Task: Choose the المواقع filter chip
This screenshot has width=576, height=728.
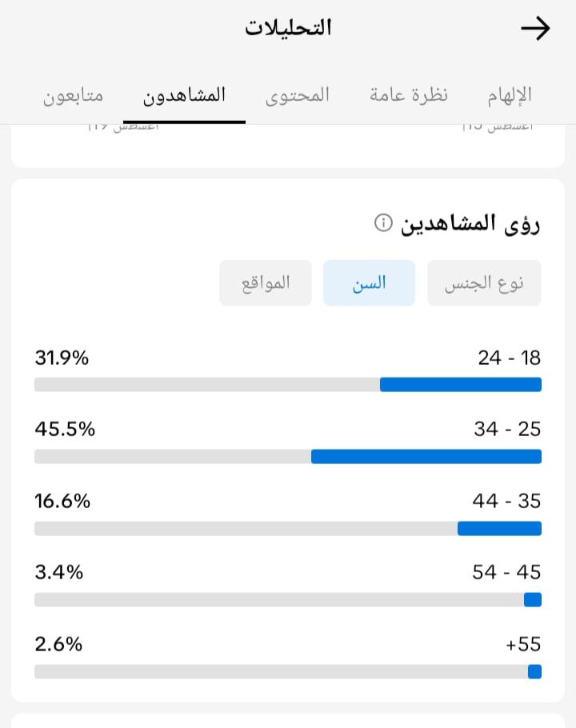Action: (x=266, y=282)
